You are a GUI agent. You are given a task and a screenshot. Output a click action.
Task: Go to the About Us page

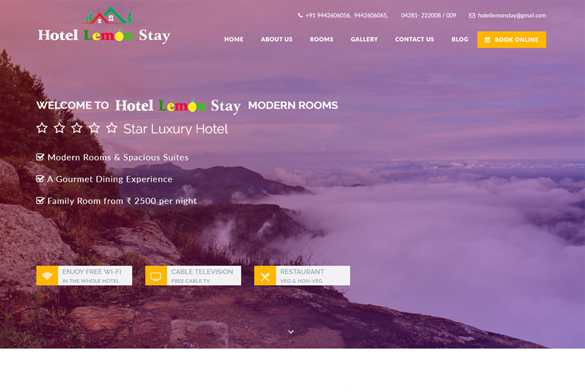coord(277,39)
